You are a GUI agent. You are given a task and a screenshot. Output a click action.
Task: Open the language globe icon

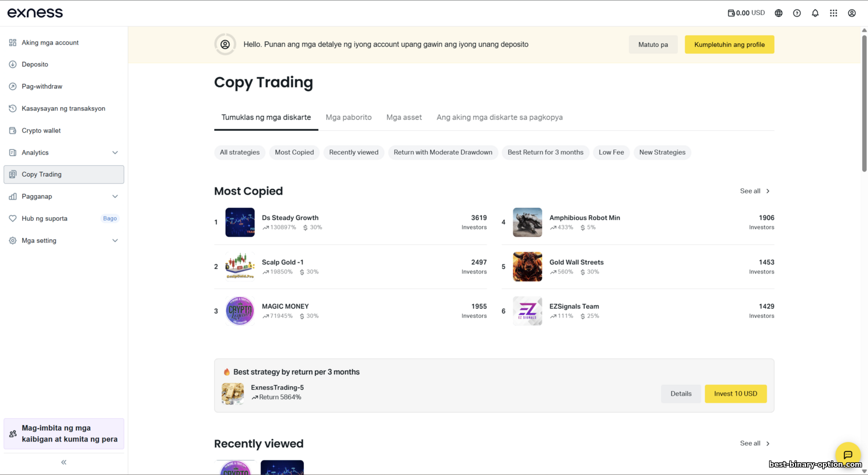778,13
